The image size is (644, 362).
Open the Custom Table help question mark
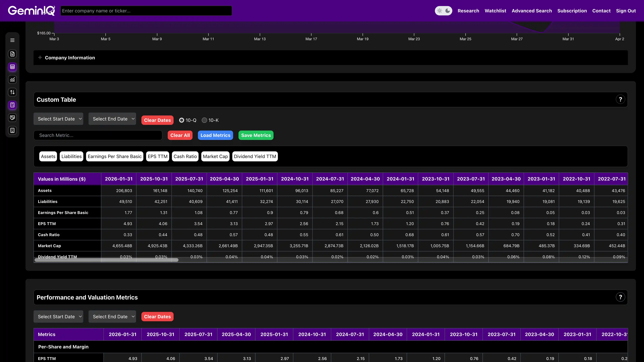[x=620, y=99]
